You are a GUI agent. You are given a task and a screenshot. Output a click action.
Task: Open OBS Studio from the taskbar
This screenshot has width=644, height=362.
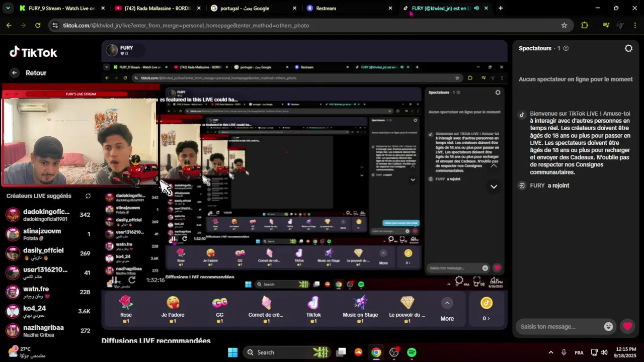click(394, 352)
